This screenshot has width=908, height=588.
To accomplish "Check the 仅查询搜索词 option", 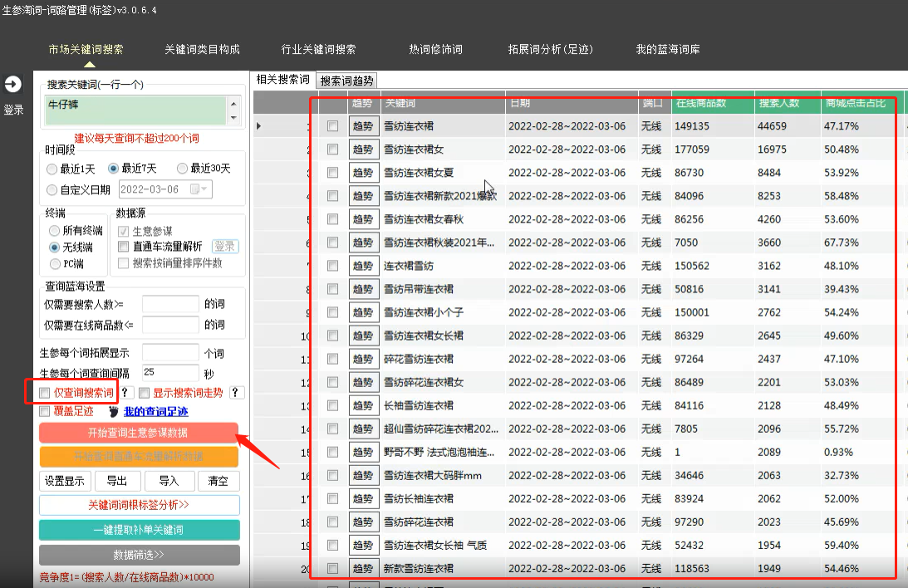I will click(45, 393).
